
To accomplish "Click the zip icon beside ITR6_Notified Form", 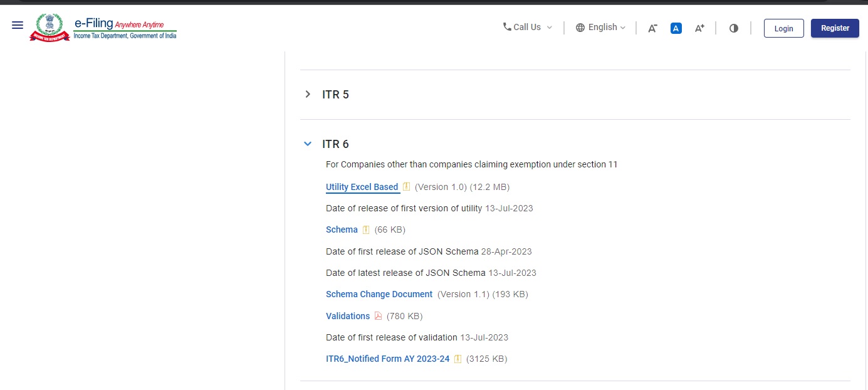I will pyautogui.click(x=458, y=359).
